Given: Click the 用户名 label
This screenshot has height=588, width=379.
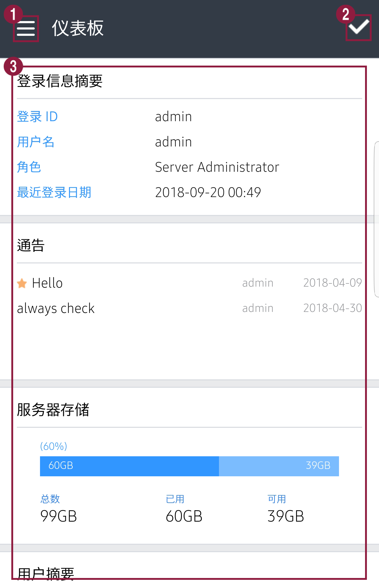Looking at the screenshot, I should pos(36,142).
